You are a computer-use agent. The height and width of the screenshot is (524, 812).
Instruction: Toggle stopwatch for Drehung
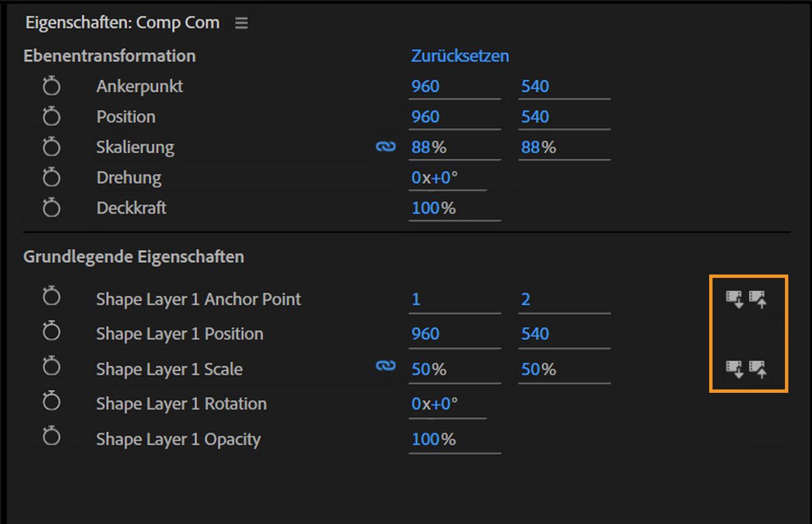[51, 177]
